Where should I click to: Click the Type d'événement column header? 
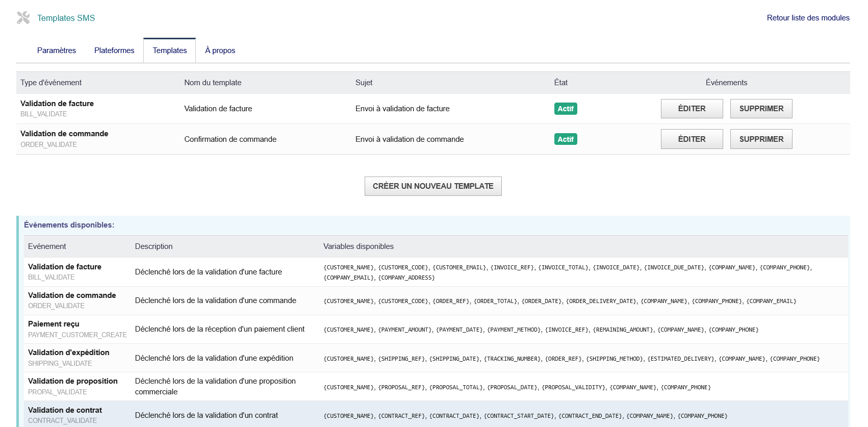click(51, 83)
